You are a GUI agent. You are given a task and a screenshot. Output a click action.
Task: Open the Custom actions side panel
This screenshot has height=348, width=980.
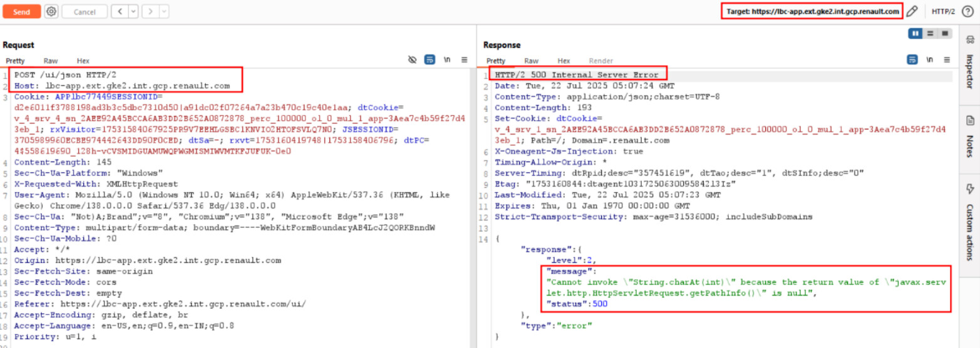(x=969, y=221)
